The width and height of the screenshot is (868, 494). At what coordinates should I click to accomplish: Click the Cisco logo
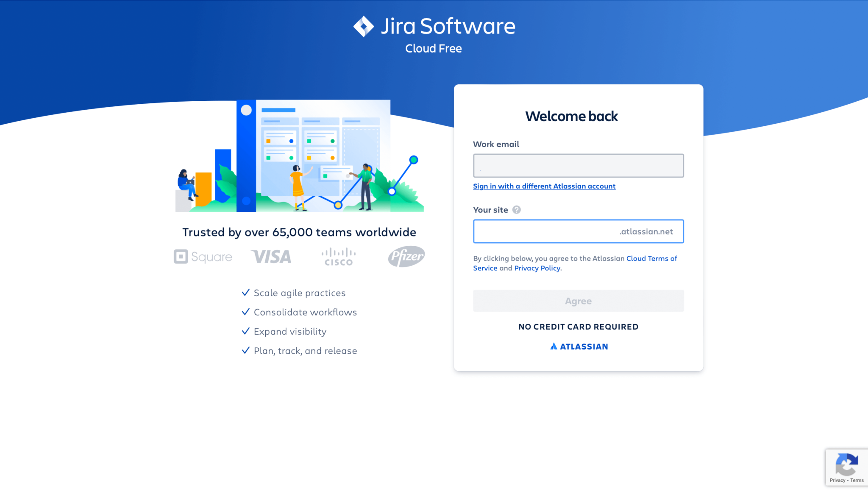pyautogui.click(x=339, y=257)
